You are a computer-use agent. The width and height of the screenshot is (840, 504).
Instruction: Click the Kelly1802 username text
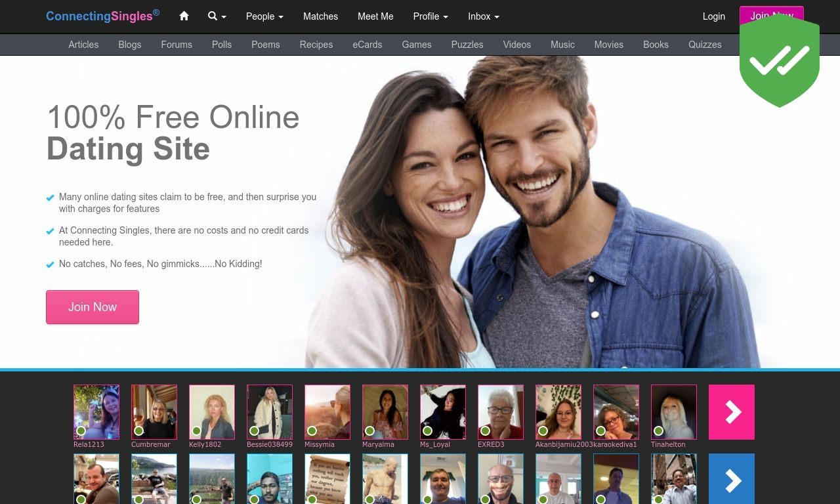(205, 444)
